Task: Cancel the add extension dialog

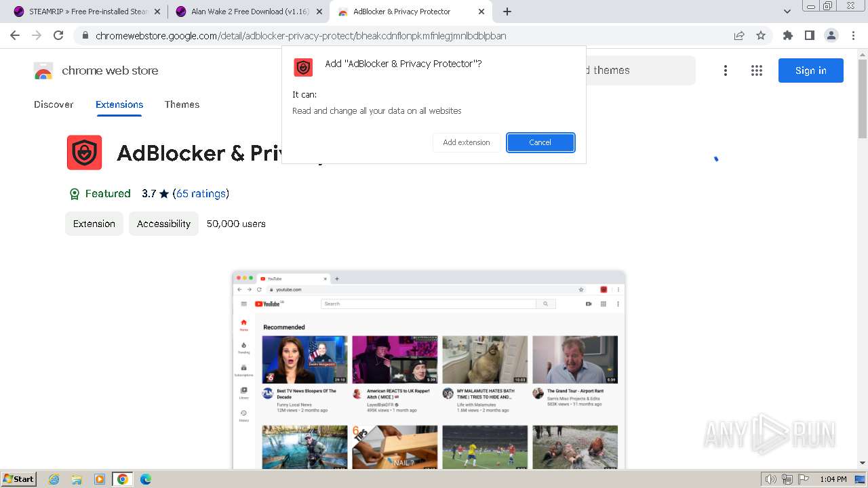Action: coord(540,142)
